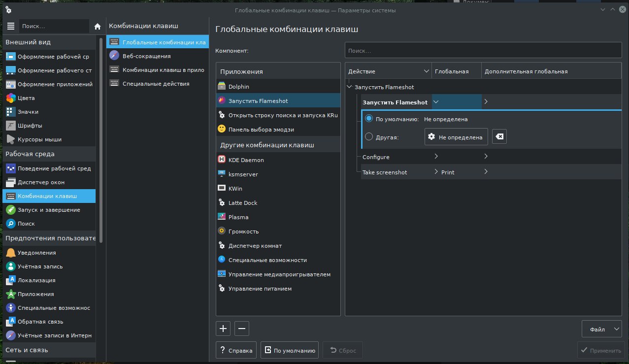Click the Глобальная column header
This screenshot has height=364, width=629.
tap(457, 71)
